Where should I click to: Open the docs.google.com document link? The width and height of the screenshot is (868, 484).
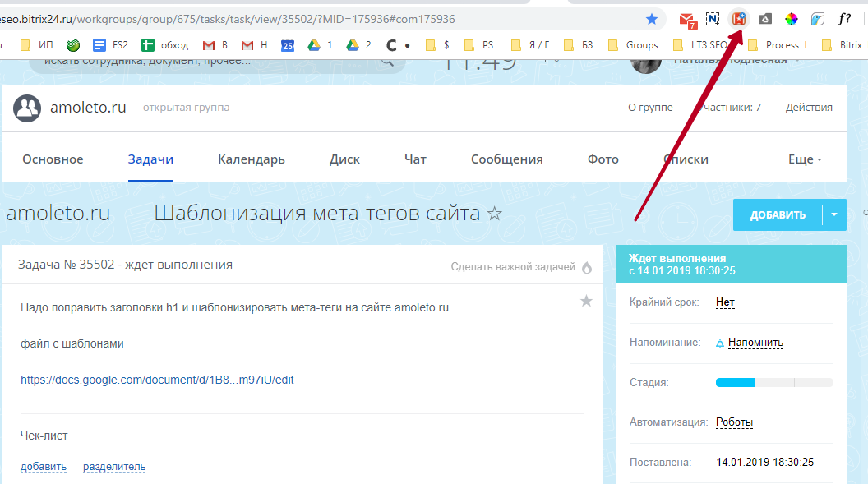(157, 380)
